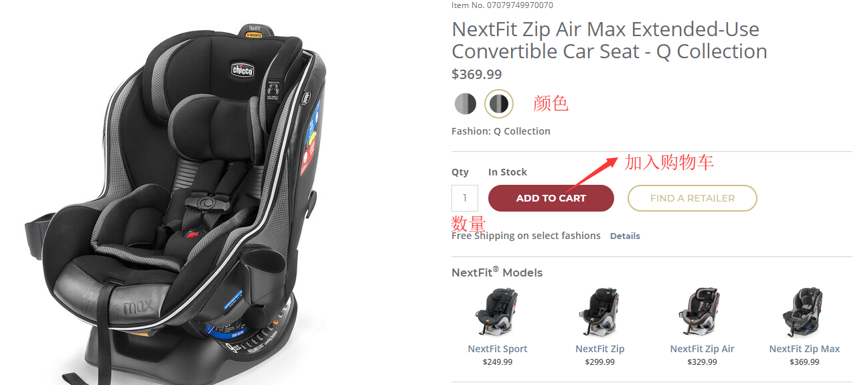Click the FIND A RETAILER button
Viewport: 868px width, 385px height.
692,198
